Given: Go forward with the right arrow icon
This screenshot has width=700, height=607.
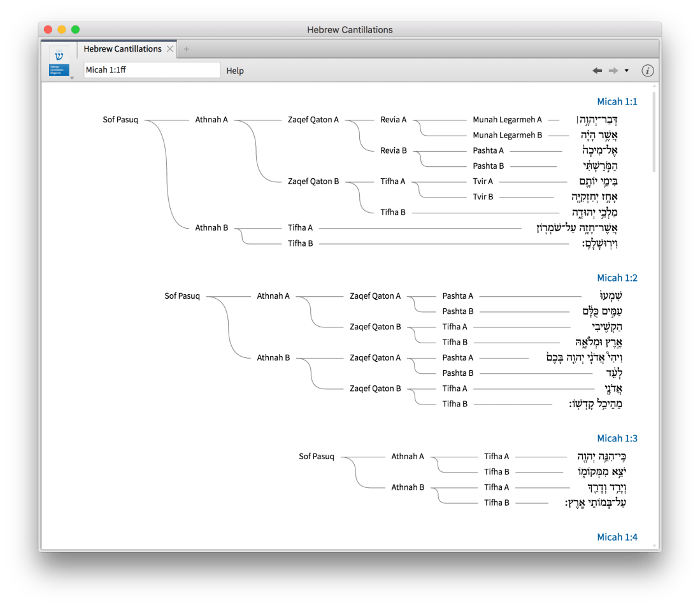Looking at the screenshot, I should click(613, 71).
